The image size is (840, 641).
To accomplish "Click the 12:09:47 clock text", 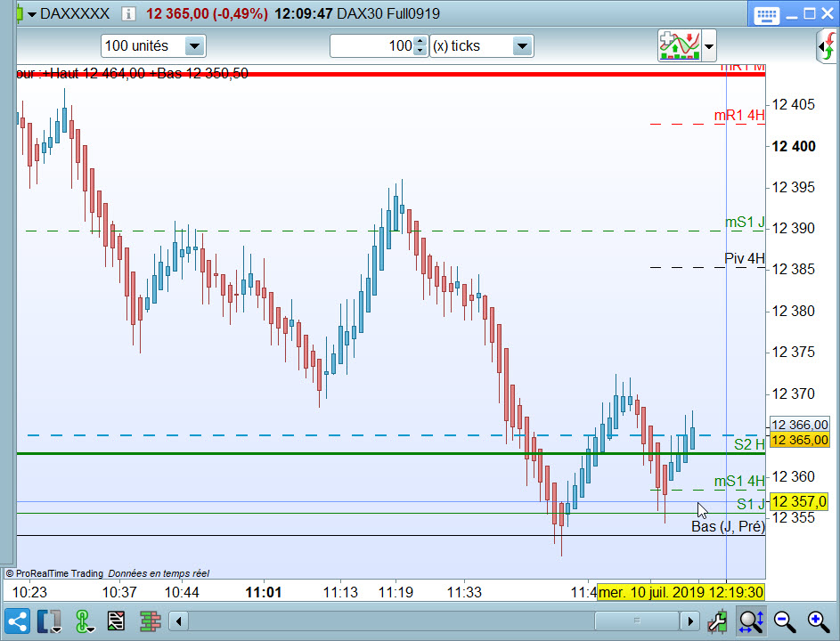I will point(304,13).
